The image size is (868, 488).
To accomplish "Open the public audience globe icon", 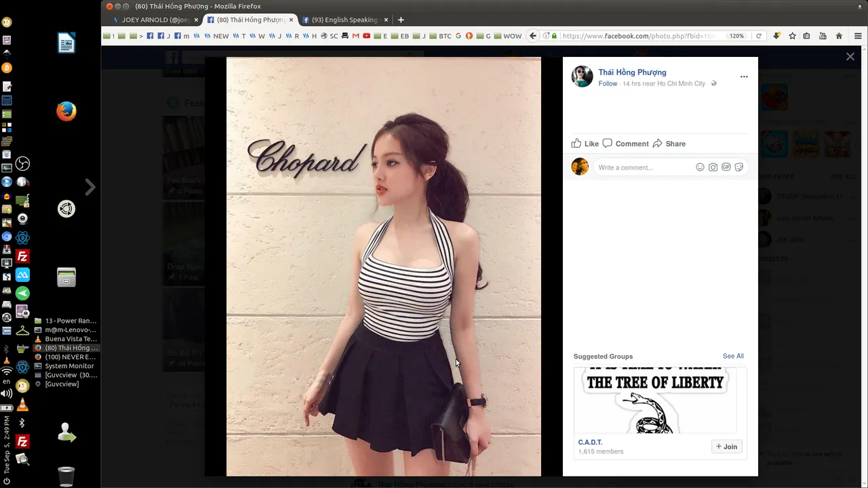I will click(713, 83).
